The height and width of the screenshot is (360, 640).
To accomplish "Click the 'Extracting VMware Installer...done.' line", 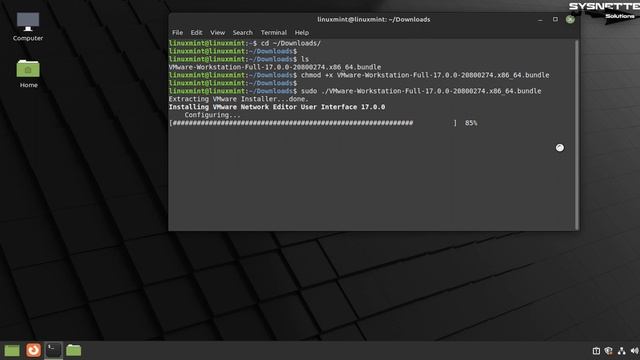I will pyautogui.click(x=238, y=99).
